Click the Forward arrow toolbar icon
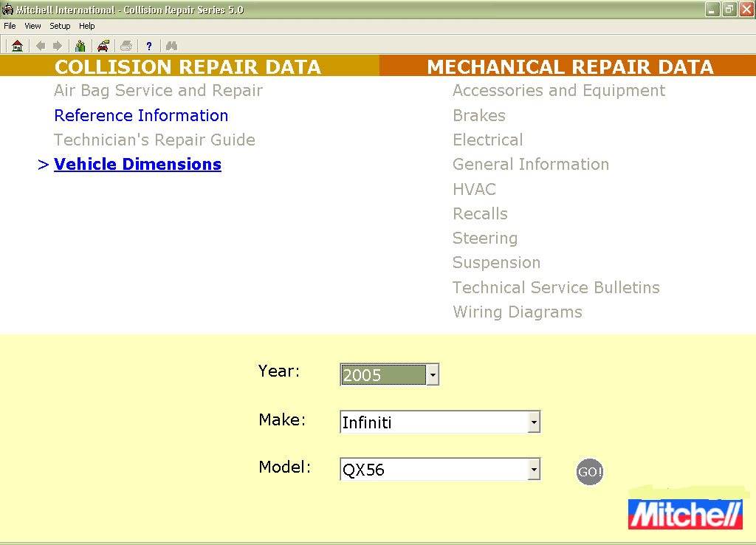This screenshot has width=756, height=545. tap(58, 46)
